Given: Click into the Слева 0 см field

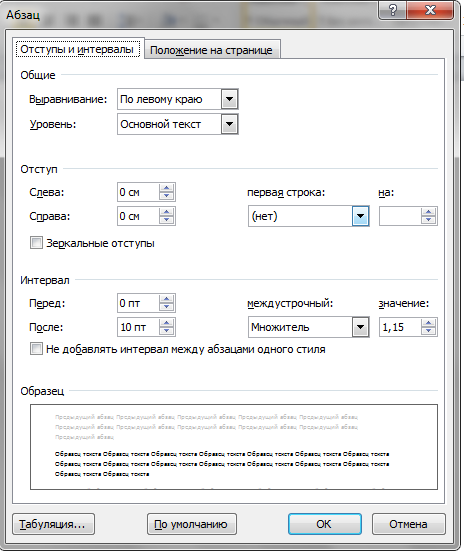Looking at the screenshot, I should 138,192.
